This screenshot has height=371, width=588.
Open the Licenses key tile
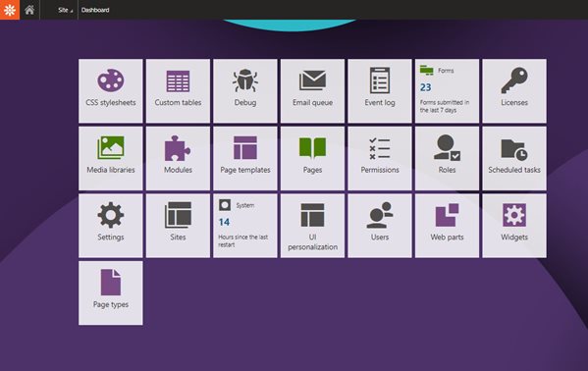click(x=514, y=90)
